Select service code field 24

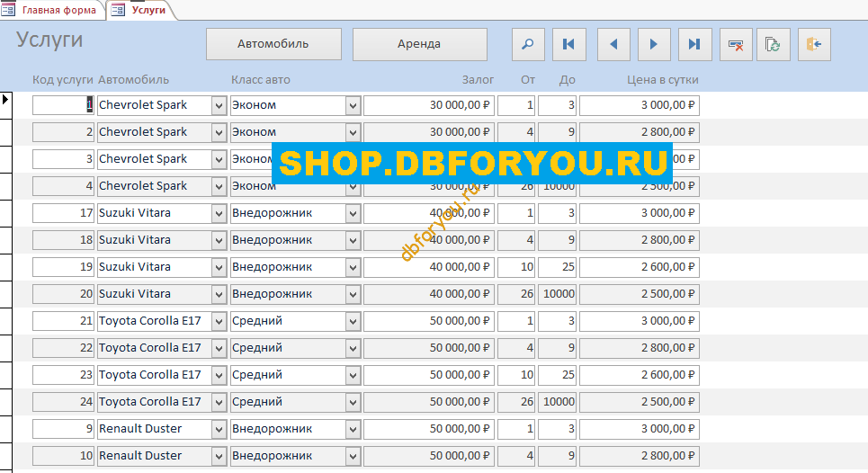pos(63,402)
